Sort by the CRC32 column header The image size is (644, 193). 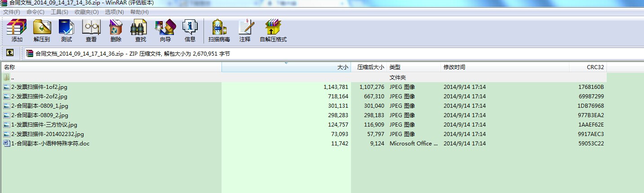588,67
